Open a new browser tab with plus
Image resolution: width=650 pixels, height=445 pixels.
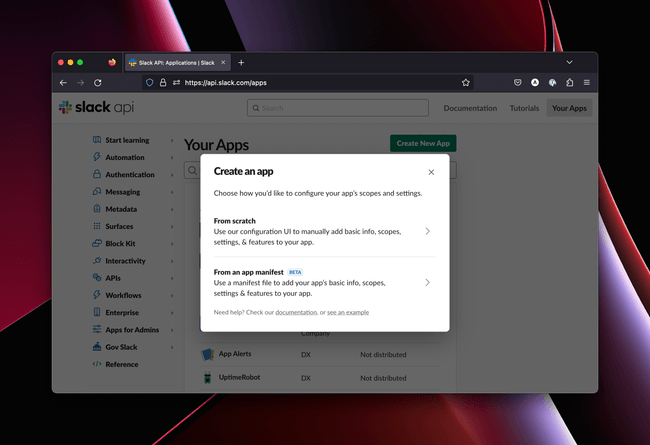pos(241,63)
